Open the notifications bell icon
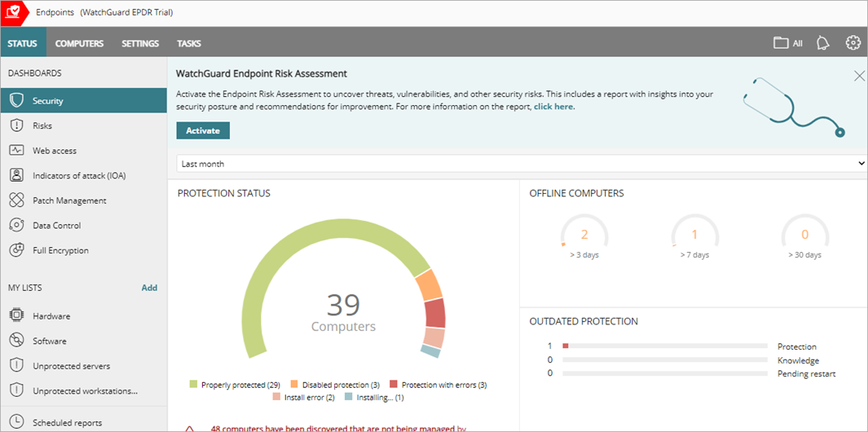The image size is (868, 432). point(823,43)
